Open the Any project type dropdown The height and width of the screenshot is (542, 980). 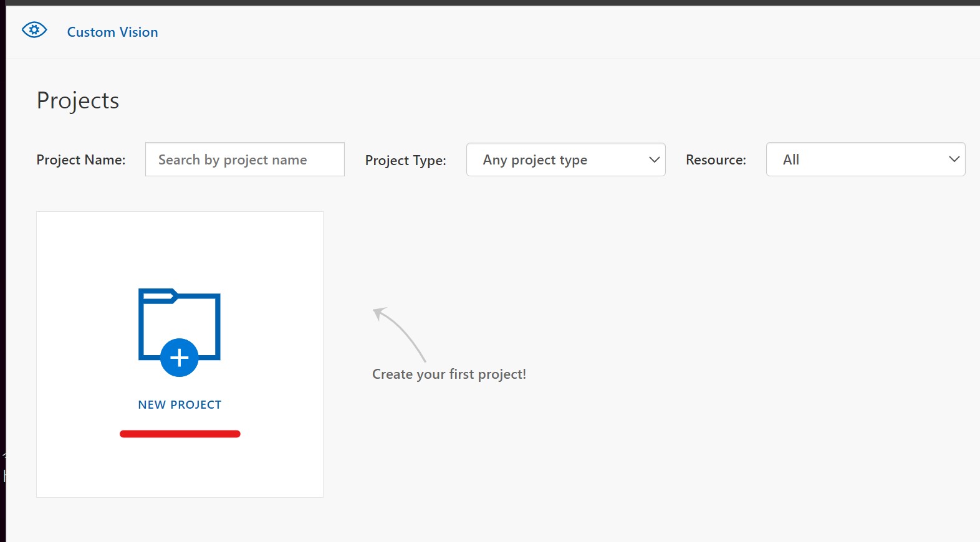pos(566,159)
